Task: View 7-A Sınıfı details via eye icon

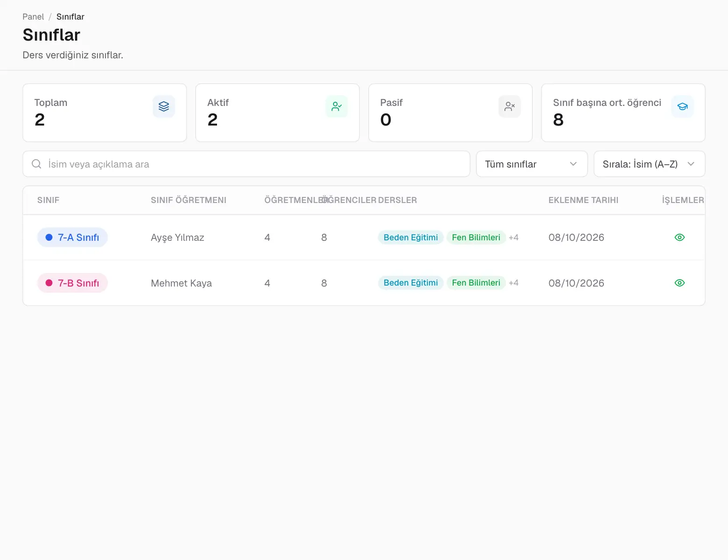Action: point(679,238)
